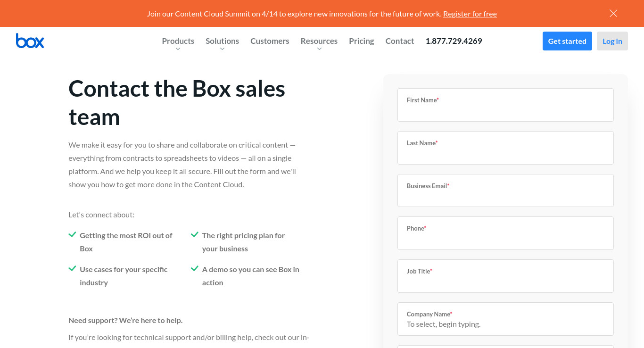Viewport: 644px width, 348px height.
Task: Click the Company Name field
Action: (x=505, y=319)
